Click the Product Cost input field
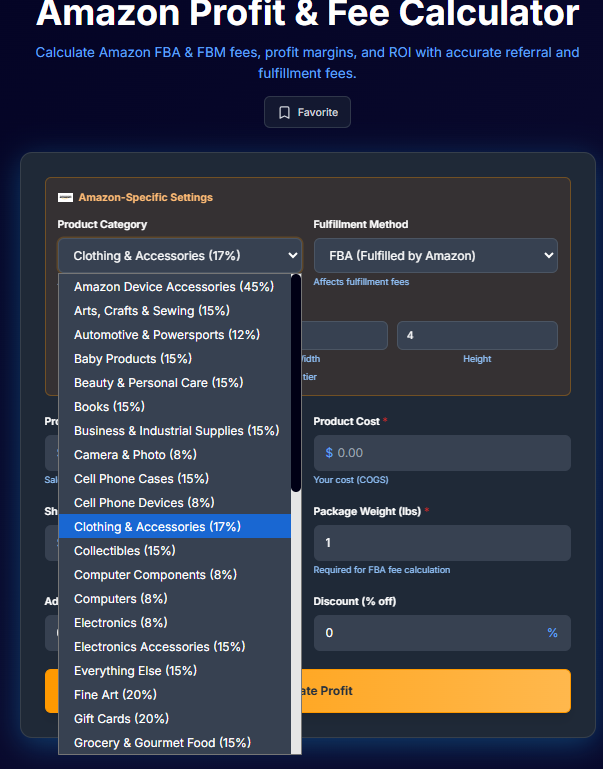Screen dimensions: 603x769 442,453
